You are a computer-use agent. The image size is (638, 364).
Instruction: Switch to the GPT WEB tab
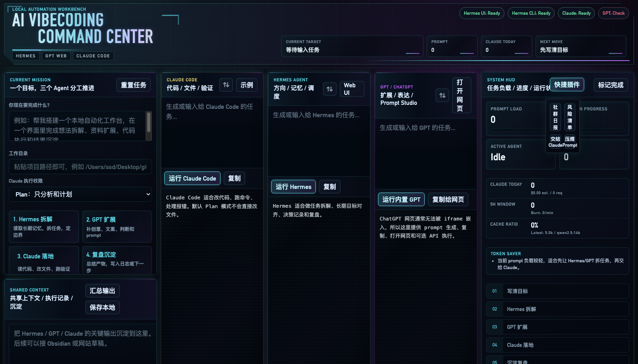pos(56,56)
